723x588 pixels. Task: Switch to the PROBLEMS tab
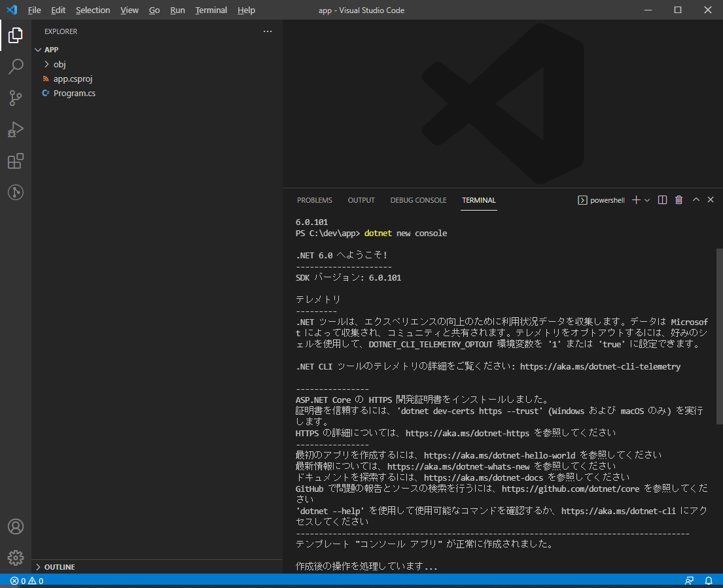[x=315, y=200]
